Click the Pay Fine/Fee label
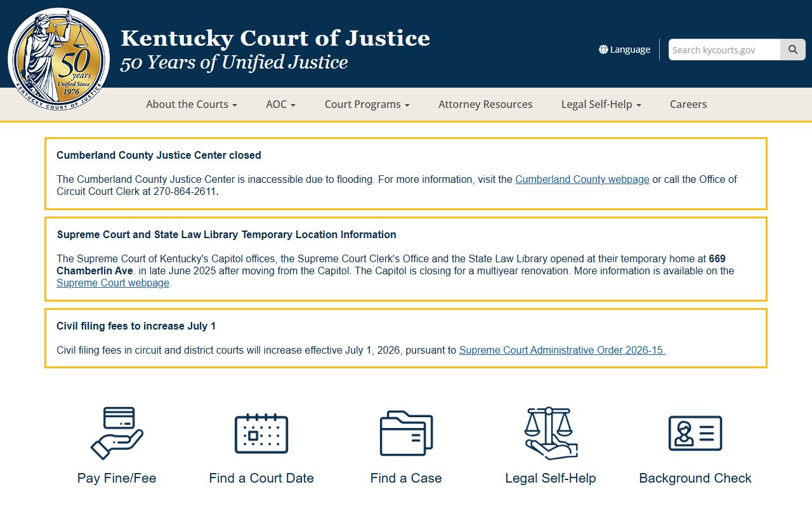 click(x=117, y=478)
